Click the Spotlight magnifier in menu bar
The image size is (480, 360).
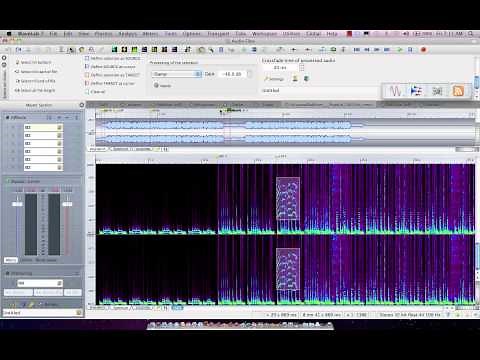pyautogui.click(x=470, y=34)
